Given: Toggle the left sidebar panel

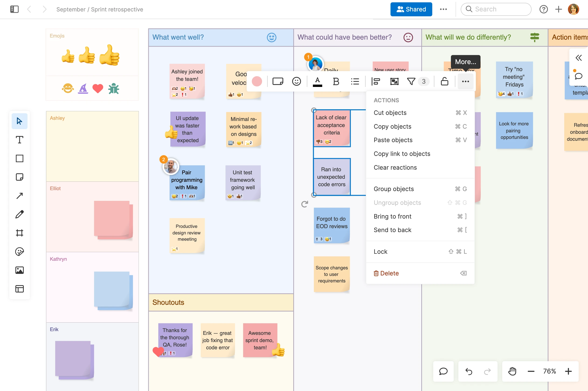Looking at the screenshot, I should 14,9.
